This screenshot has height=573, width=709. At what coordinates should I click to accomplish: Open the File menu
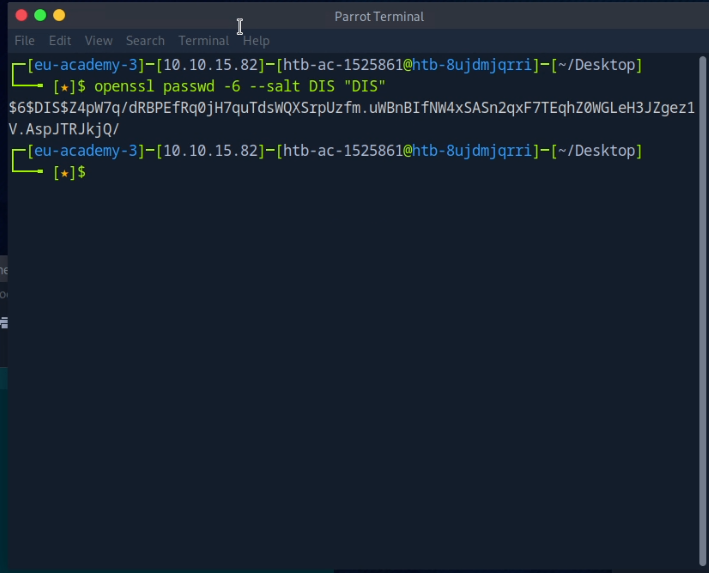click(24, 41)
